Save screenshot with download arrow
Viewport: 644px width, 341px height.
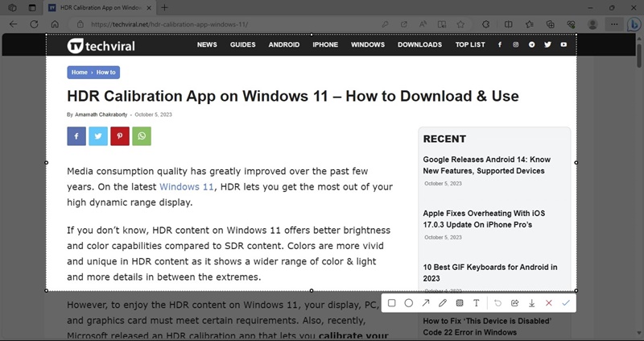point(531,303)
